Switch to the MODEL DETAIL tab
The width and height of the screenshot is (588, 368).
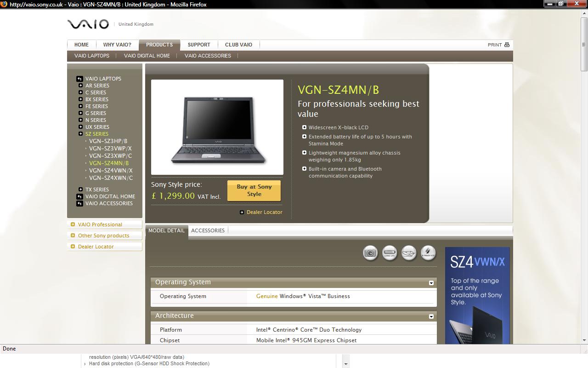point(166,230)
